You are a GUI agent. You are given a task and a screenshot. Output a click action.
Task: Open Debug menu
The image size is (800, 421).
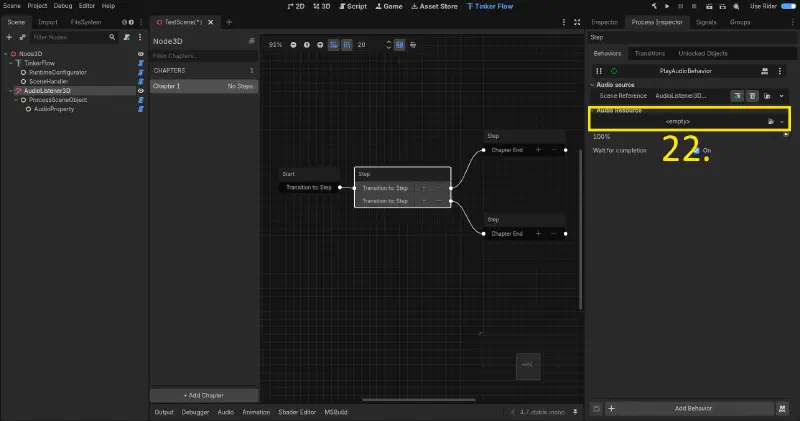point(63,6)
